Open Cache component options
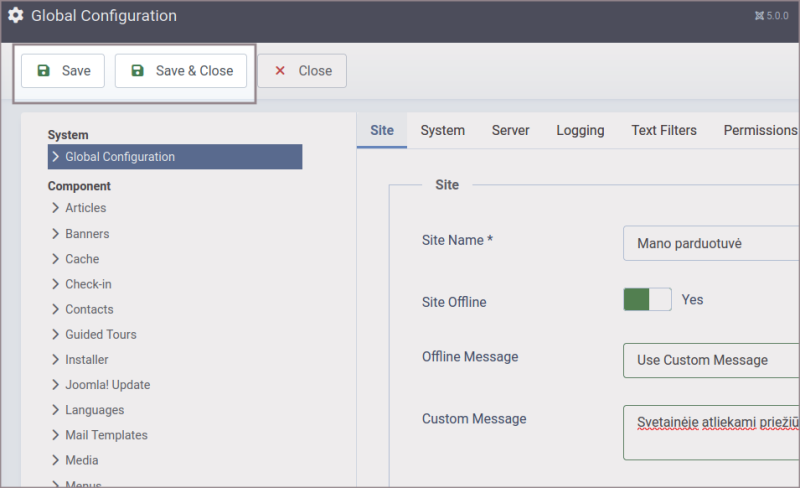The width and height of the screenshot is (800, 488). pyautogui.click(x=82, y=259)
